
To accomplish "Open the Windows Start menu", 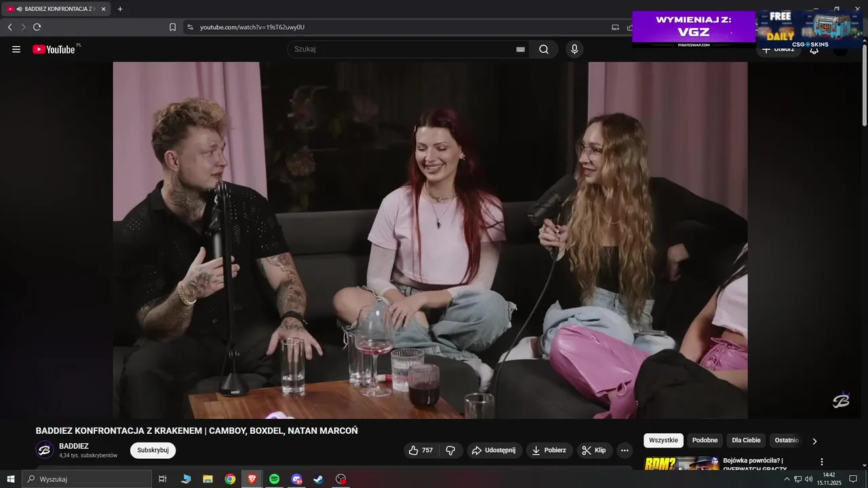I will [x=11, y=479].
